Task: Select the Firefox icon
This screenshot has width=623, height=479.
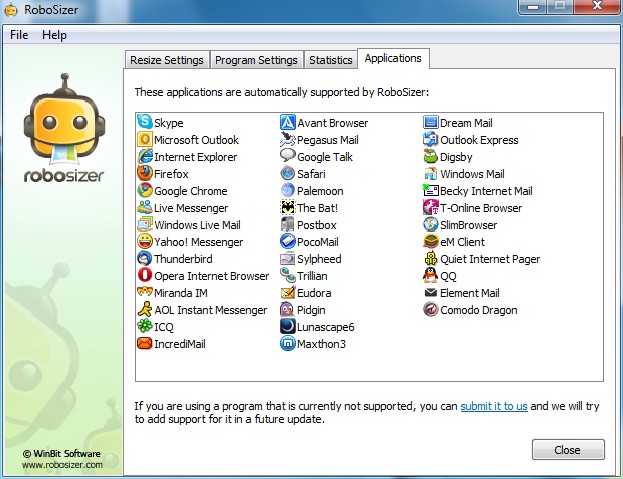Action: click(145, 174)
